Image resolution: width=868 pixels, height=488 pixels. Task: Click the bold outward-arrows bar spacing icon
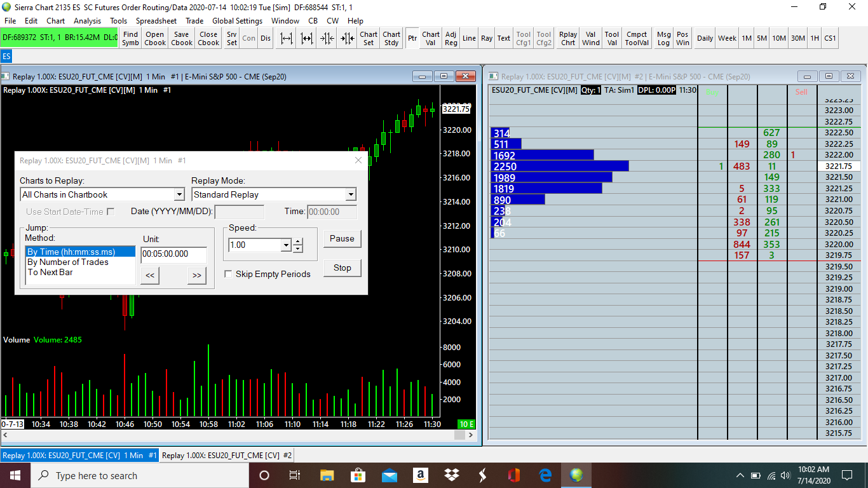[x=307, y=38]
